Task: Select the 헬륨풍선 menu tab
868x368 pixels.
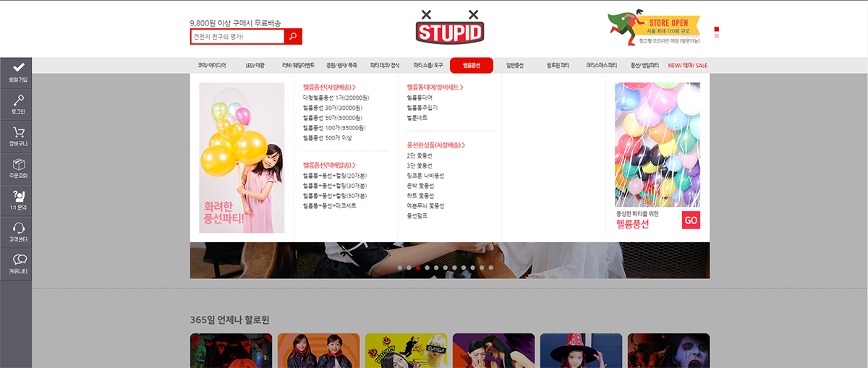Action: pos(471,65)
